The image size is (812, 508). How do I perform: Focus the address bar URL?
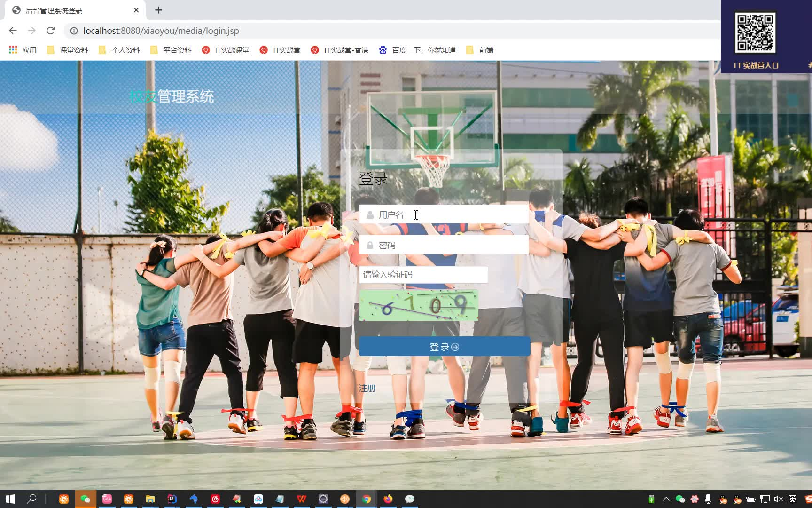[161, 31]
